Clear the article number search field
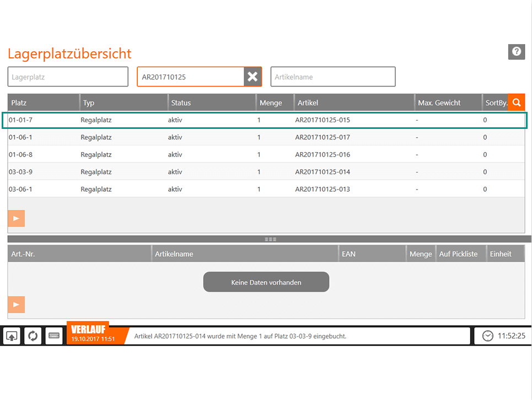This screenshot has width=532, height=400. tap(252, 77)
